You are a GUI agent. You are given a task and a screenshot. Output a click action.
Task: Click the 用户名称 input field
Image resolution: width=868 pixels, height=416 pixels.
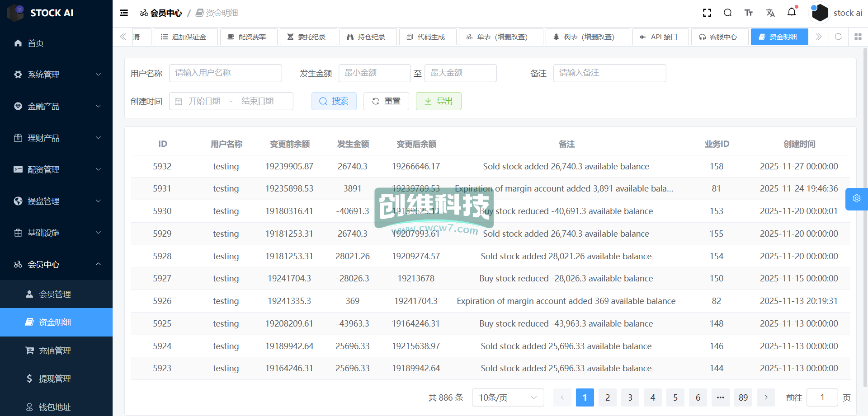[225, 73]
